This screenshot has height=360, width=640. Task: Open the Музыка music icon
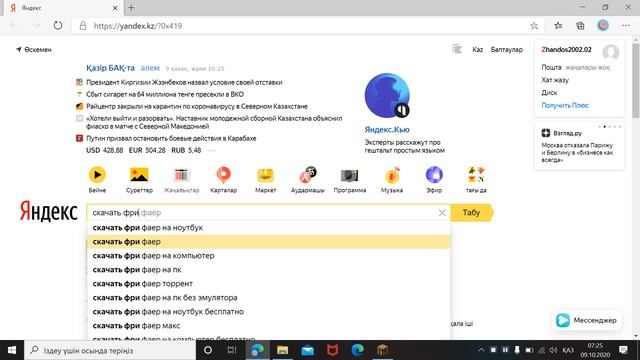pyautogui.click(x=392, y=175)
